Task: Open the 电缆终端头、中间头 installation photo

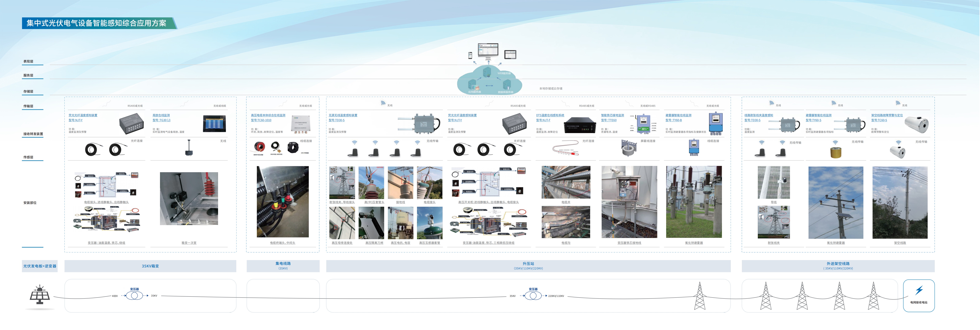Action: (x=283, y=202)
